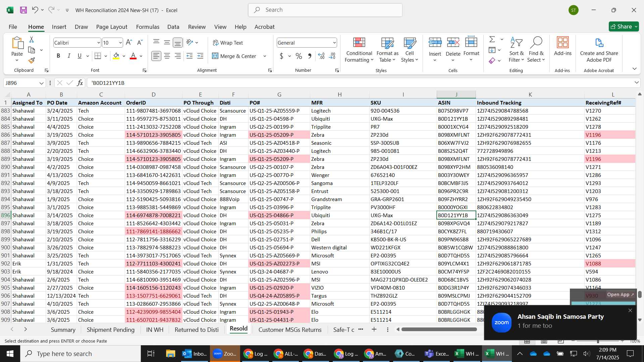Image resolution: width=644 pixels, height=362 pixels.
Task: Open File Explorer on the taskbar
Action: pos(170,354)
